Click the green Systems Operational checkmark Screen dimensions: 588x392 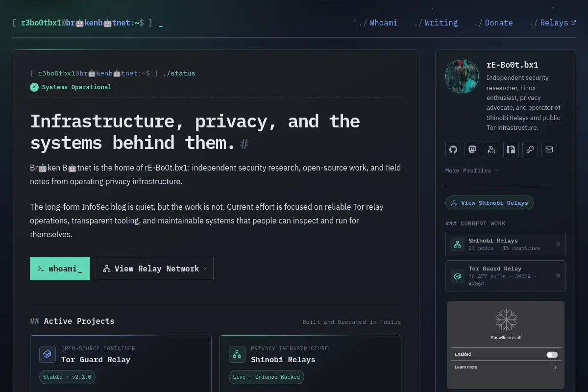point(34,87)
